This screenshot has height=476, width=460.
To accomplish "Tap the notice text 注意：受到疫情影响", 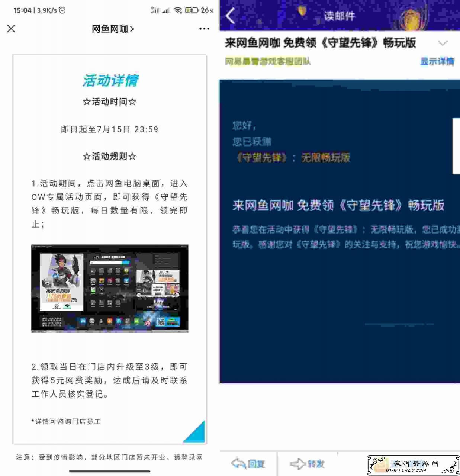I will (109, 457).
